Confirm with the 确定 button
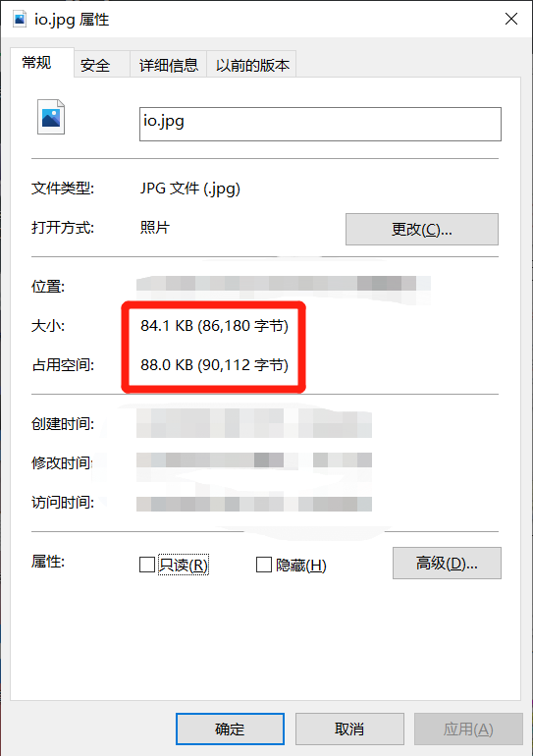This screenshot has width=533, height=756. click(x=230, y=729)
